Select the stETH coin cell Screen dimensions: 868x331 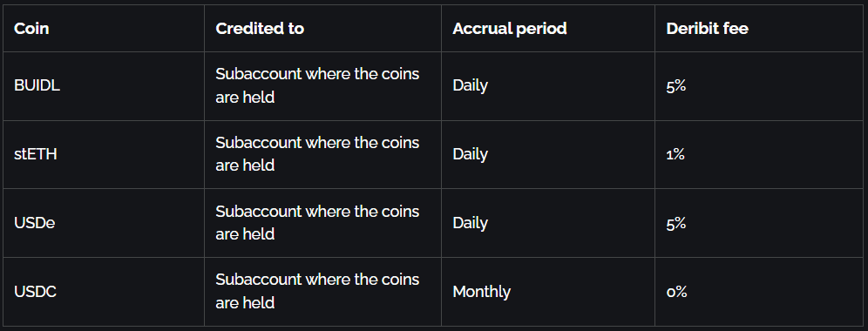pyautogui.click(x=36, y=154)
